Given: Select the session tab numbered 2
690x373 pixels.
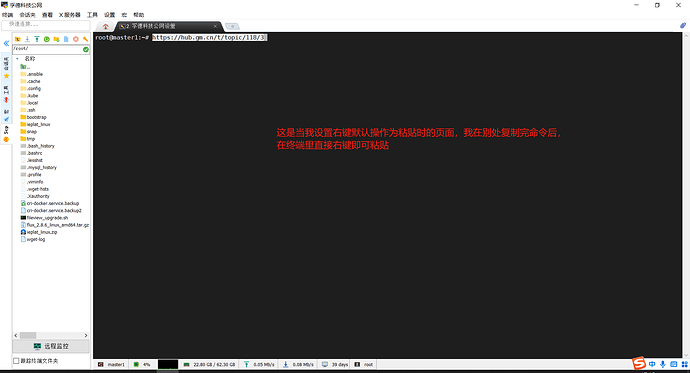Looking at the screenshot, I should coord(169,26).
